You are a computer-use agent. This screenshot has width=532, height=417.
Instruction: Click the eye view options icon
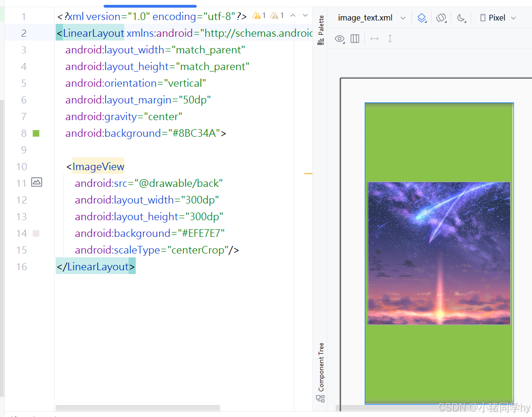340,39
